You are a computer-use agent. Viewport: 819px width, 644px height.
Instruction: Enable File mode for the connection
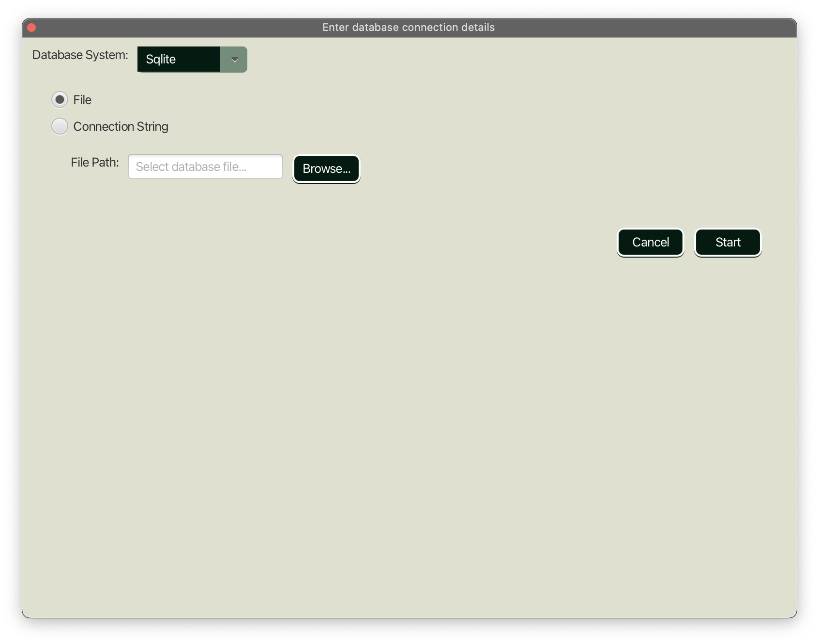(x=59, y=100)
